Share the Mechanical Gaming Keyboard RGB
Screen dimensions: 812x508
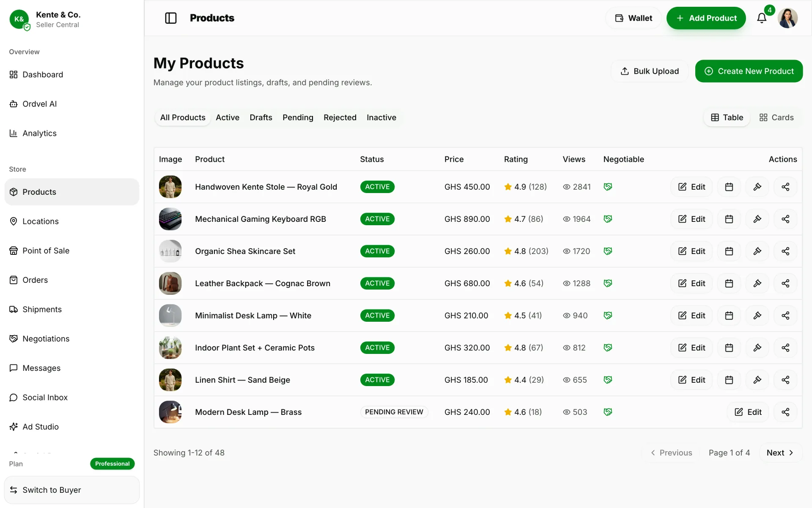[785, 219]
